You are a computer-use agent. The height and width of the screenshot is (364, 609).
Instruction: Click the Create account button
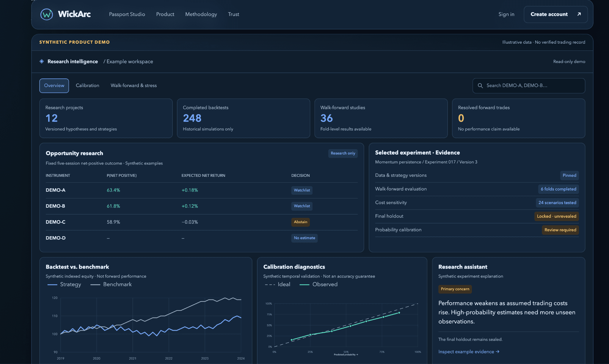(555, 14)
